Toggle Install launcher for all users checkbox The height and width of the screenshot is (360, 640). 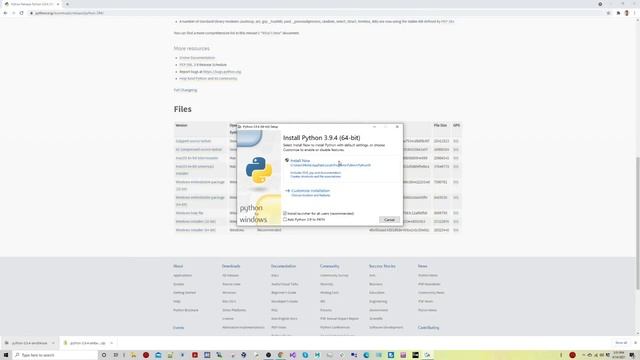pos(285,213)
